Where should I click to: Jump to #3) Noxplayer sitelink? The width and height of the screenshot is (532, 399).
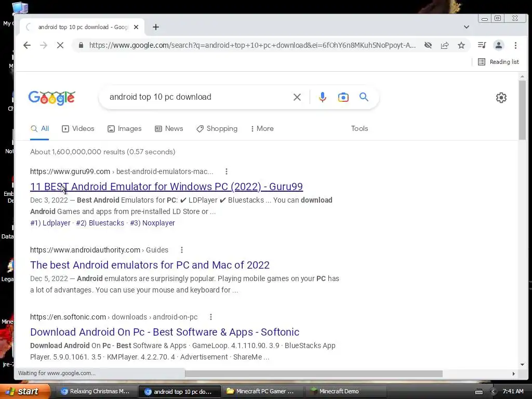point(152,223)
